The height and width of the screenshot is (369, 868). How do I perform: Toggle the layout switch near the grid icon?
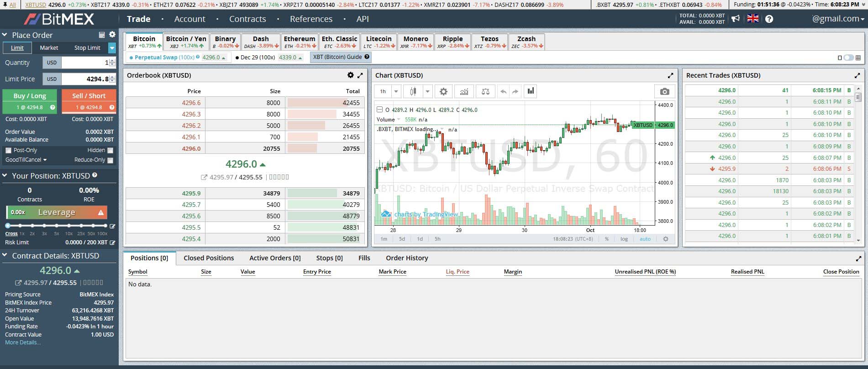[x=849, y=58]
